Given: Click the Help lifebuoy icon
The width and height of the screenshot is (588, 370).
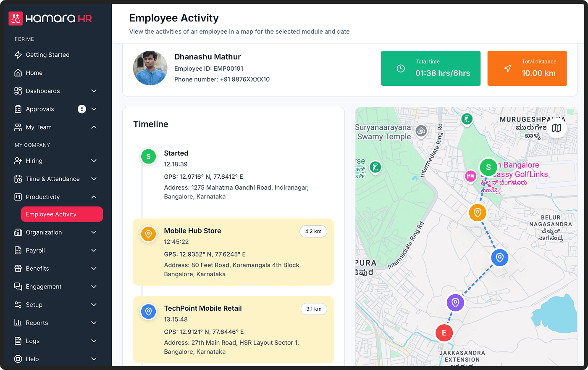Looking at the screenshot, I should pos(18,359).
